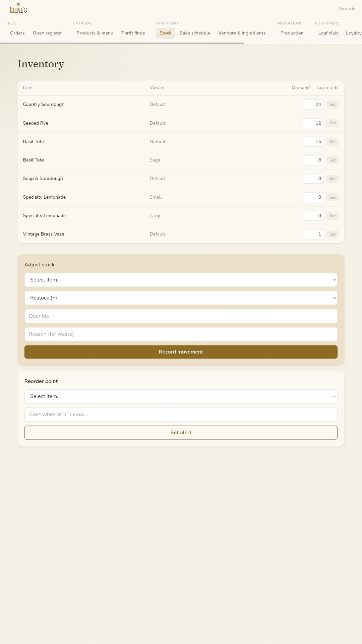Click Record movement button
Image resolution: width=362 pixels, height=644 pixels.
[181, 352]
